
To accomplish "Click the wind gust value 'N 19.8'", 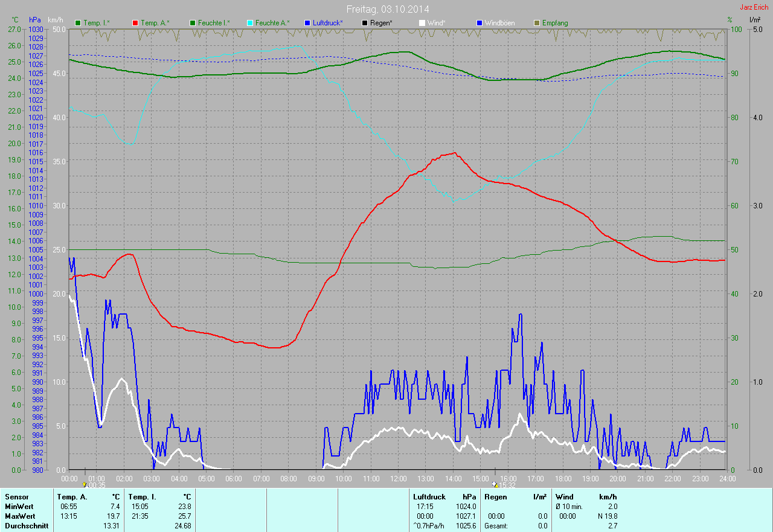I will coord(606,516).
